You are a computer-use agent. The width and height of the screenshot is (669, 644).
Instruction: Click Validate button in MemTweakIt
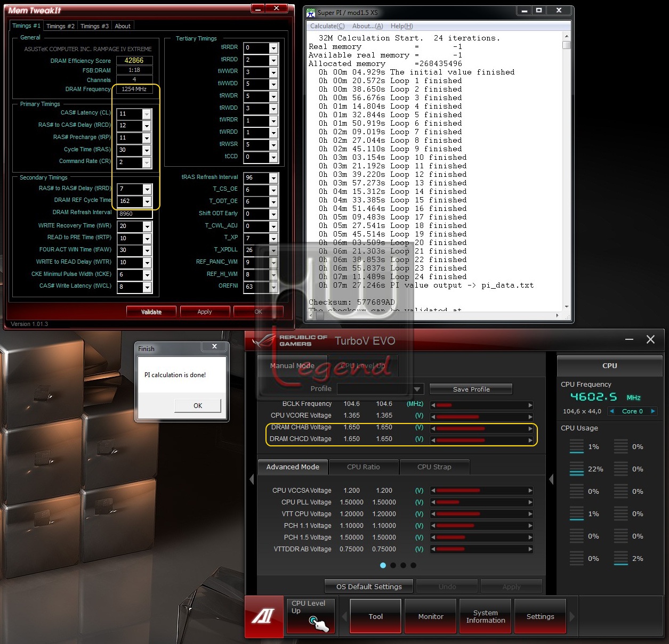pos(151,312)
